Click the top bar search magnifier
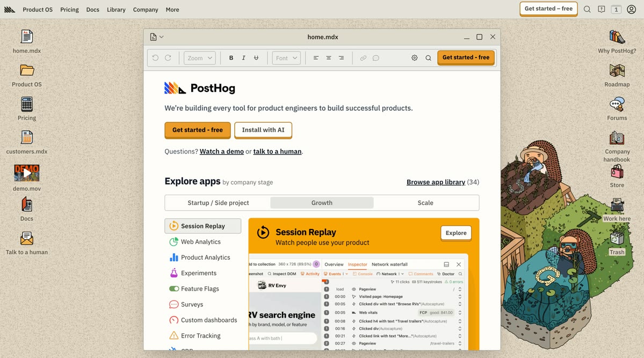The width and height of the screenshot is (644, 358). tap(587, 10)
